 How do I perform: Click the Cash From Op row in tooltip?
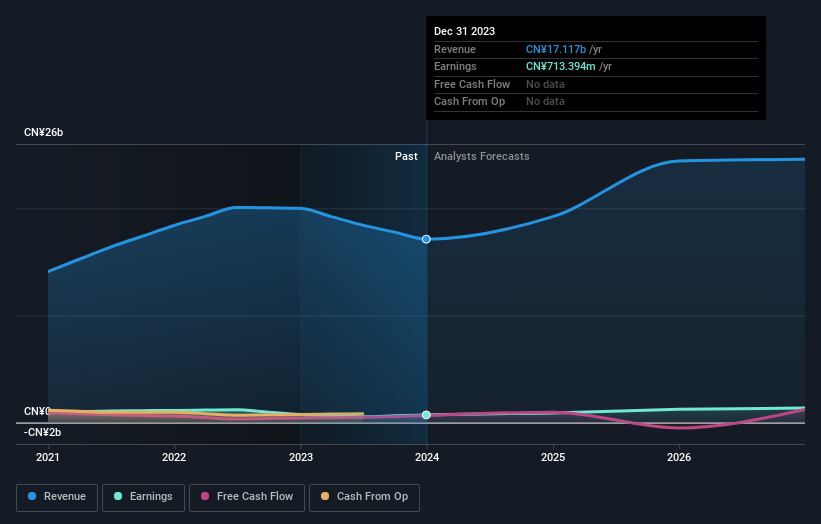click(x=596, y=102)
